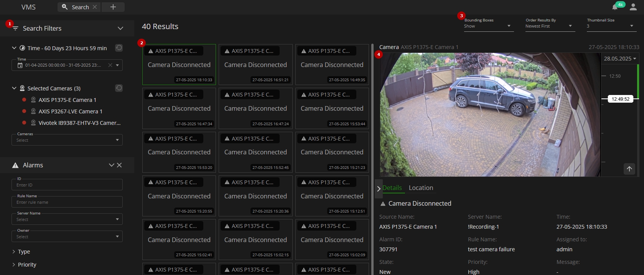Open the notifications bell
Viewport: 644px width, 275px height.
615,7
